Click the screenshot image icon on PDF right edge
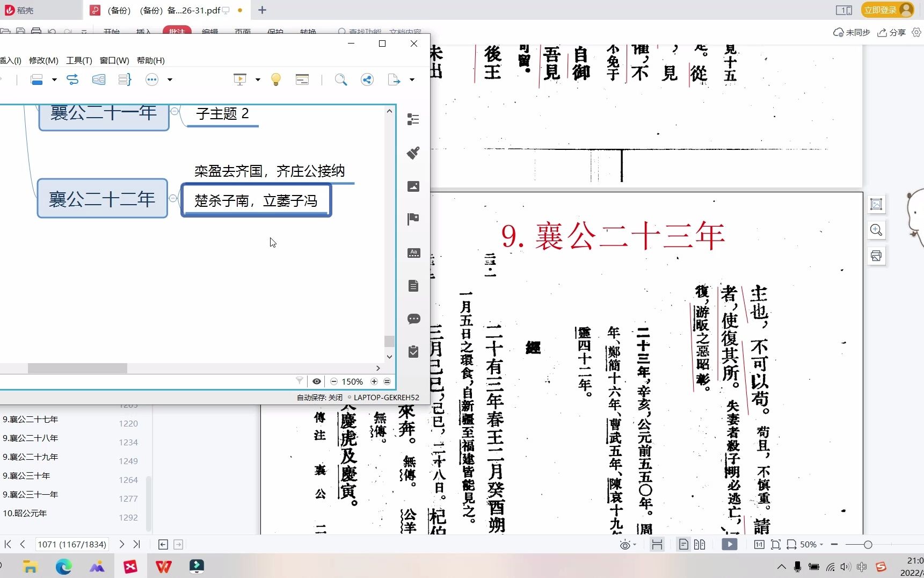The width and height of the screenshot is (924, 578). click(x=876, y=204)
